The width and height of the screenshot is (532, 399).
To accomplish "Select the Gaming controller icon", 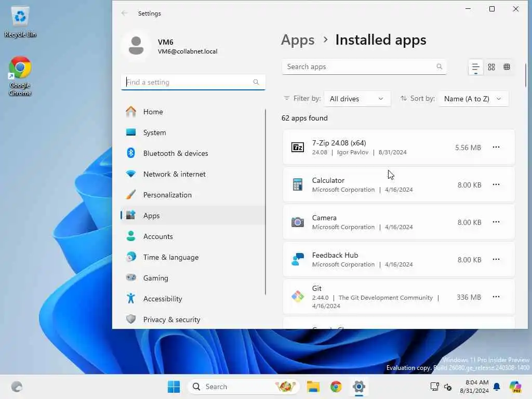I will click(130, 277).
